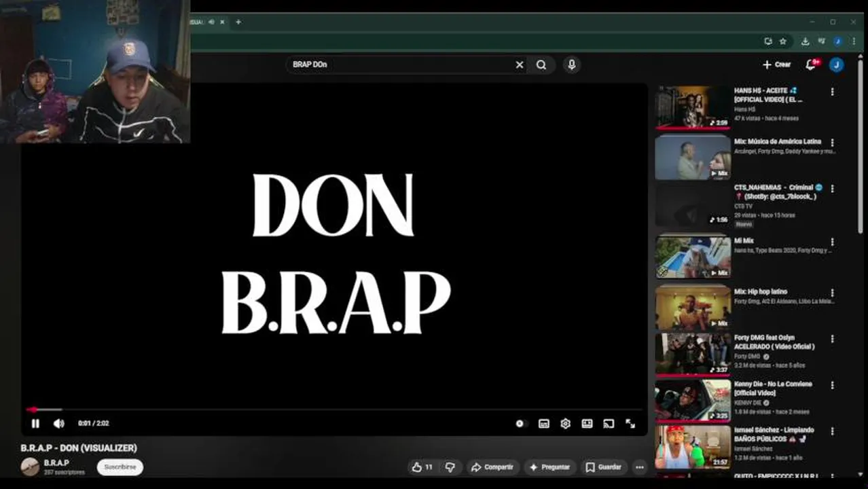The height and width of the screenshot is (489, 868).
Task: Seek along the red video progress bar
Action: 334,410
